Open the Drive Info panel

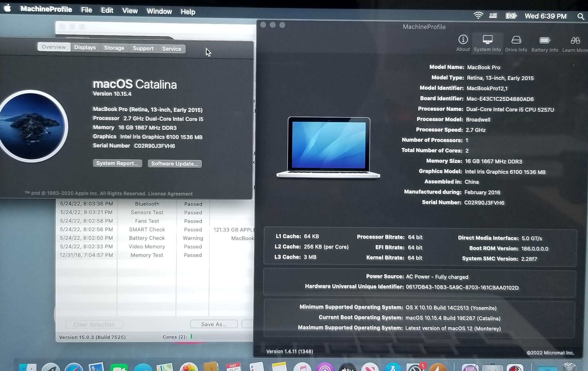pyautogui.click(x=516, y=43)
